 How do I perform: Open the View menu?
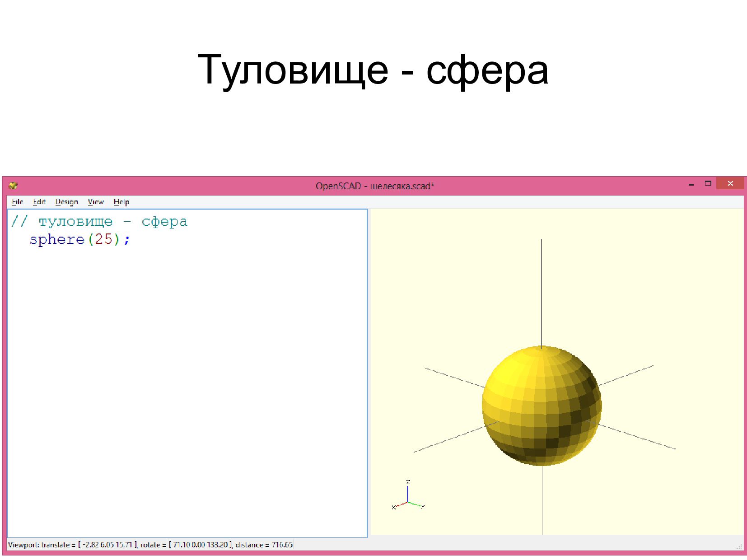click(96, 201)
